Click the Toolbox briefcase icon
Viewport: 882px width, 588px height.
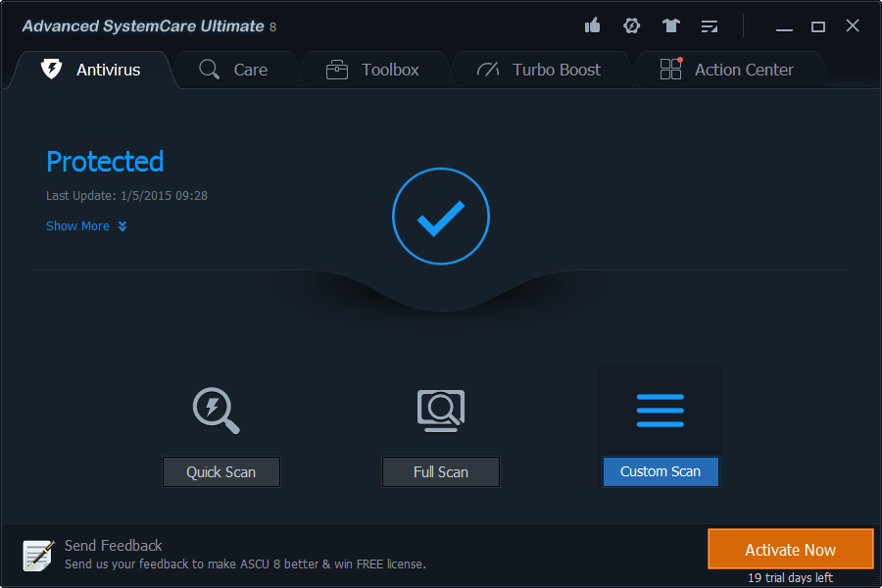[337, 70]
